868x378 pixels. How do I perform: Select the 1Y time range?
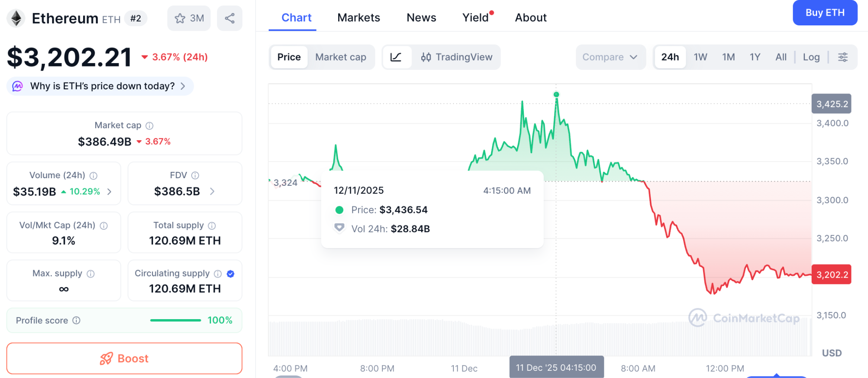(755, 57)
